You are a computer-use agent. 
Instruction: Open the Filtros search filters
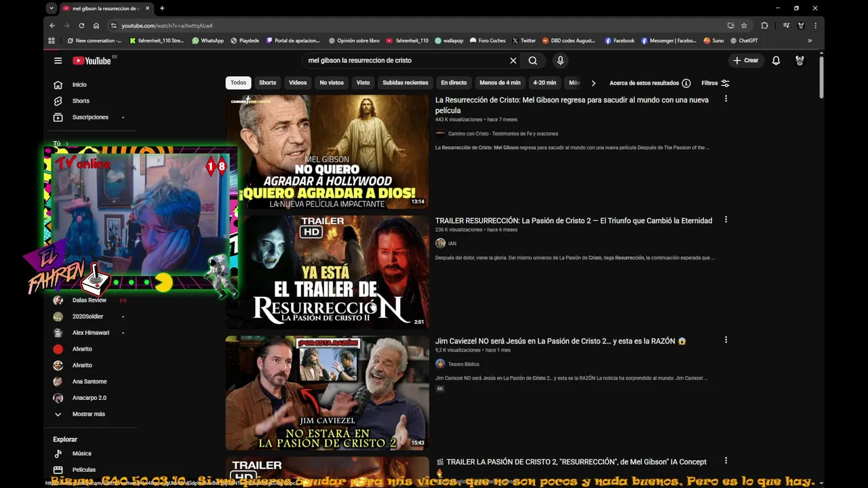[715, 83]
